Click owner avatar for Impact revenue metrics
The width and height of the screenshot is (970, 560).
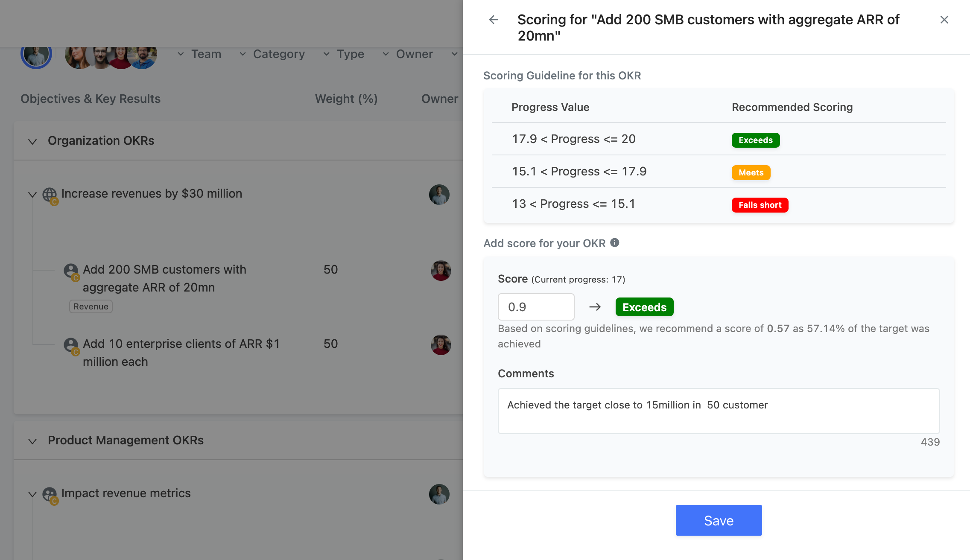[x=439, y=494]
